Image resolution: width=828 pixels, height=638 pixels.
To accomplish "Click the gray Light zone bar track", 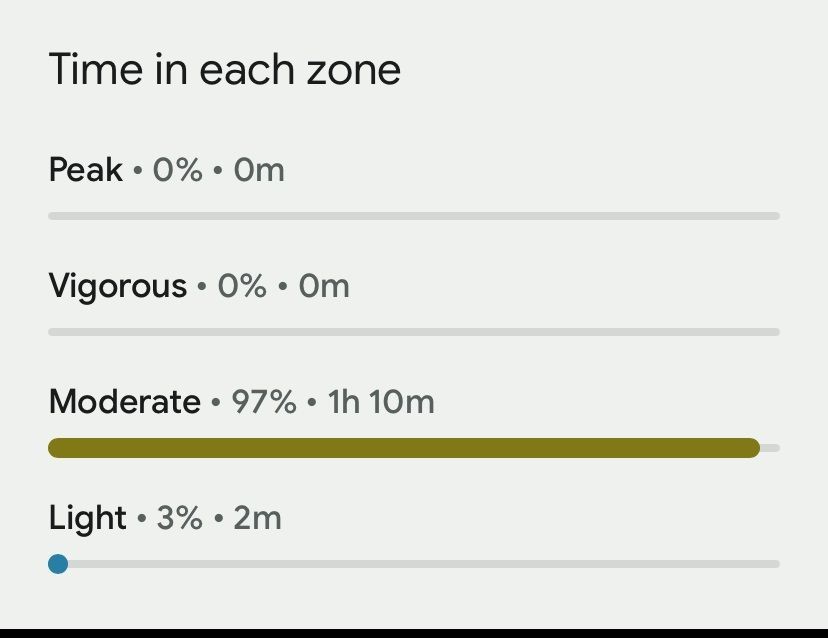I will pos(420,564).
